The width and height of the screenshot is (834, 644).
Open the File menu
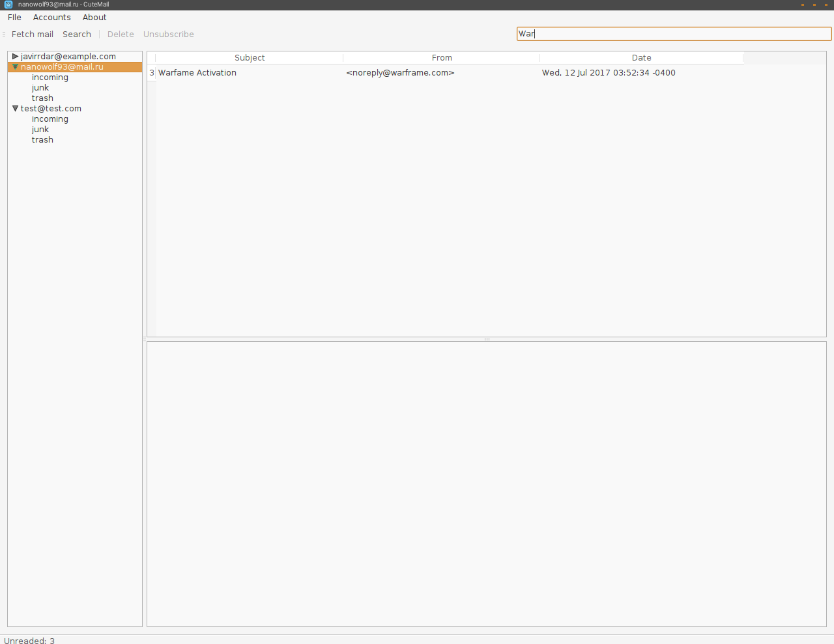(x=14, y=18)
